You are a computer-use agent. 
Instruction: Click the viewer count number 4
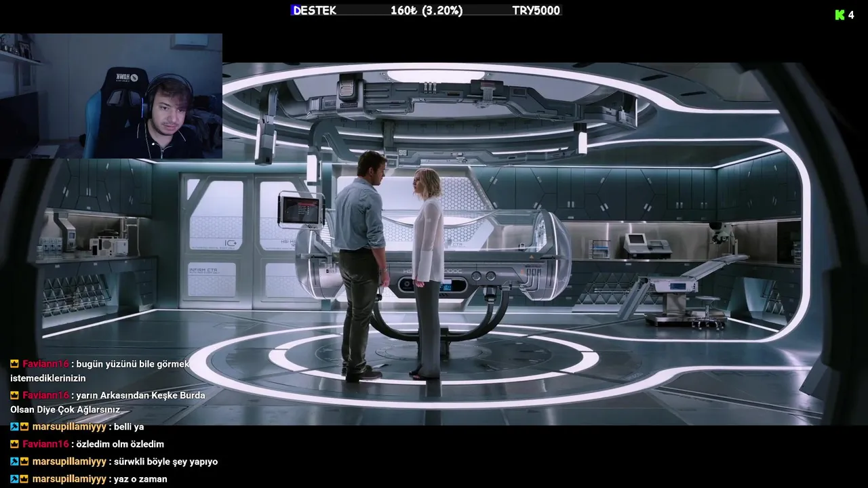[851, 15]
